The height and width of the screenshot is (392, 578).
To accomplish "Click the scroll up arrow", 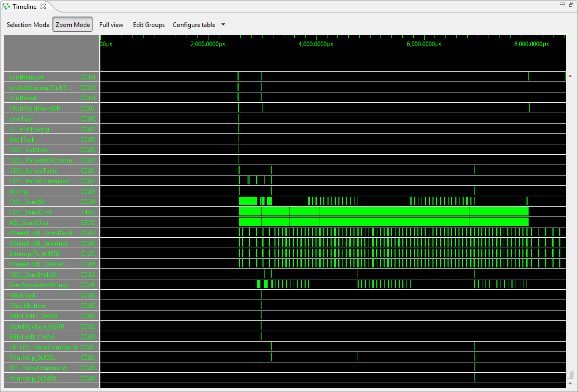I will (x=570, y=76).
